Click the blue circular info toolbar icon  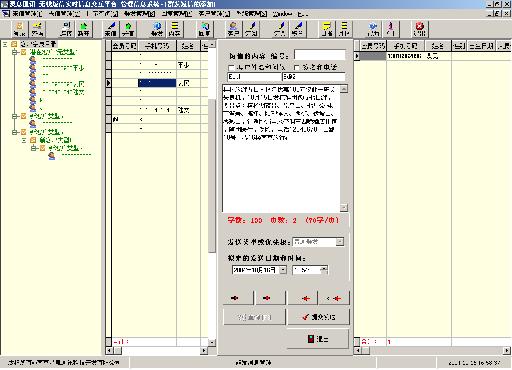coord(157,29)
